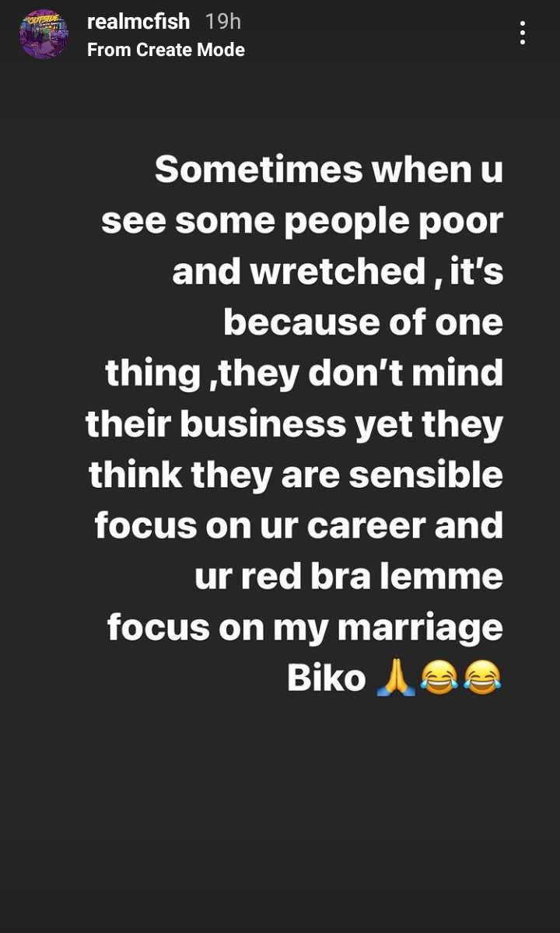Image resolution: width=560 pixels, height=933 pixels.
Task: Tap the 'ur red bra lemme' line
Action: pos(349,577)
